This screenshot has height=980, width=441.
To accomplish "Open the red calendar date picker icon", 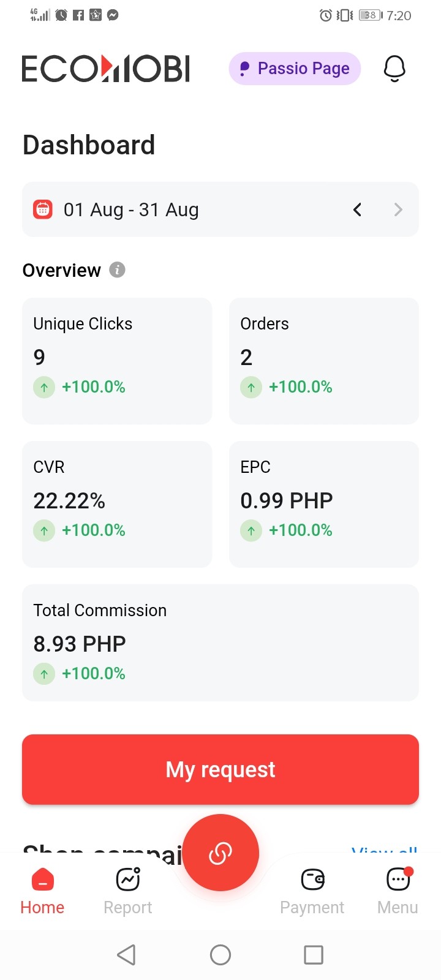I will point(42,209).
